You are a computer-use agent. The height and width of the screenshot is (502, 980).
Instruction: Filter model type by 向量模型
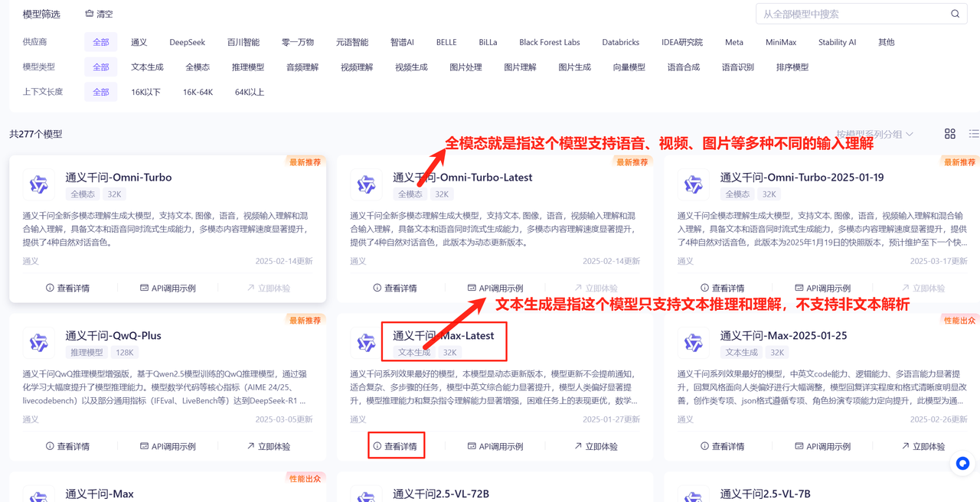tap(629, 67)
